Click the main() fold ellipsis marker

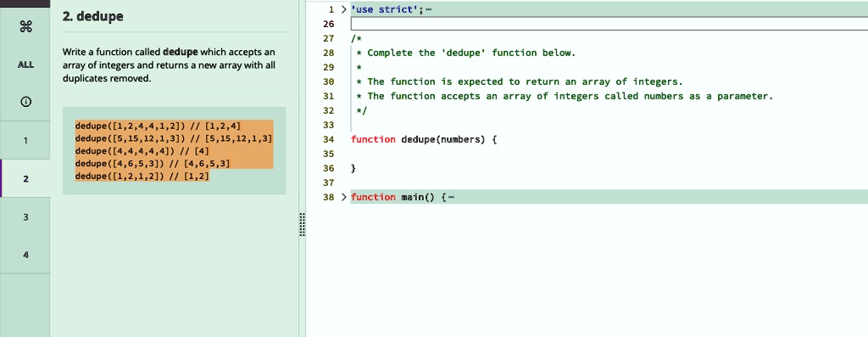coord(451,197)
